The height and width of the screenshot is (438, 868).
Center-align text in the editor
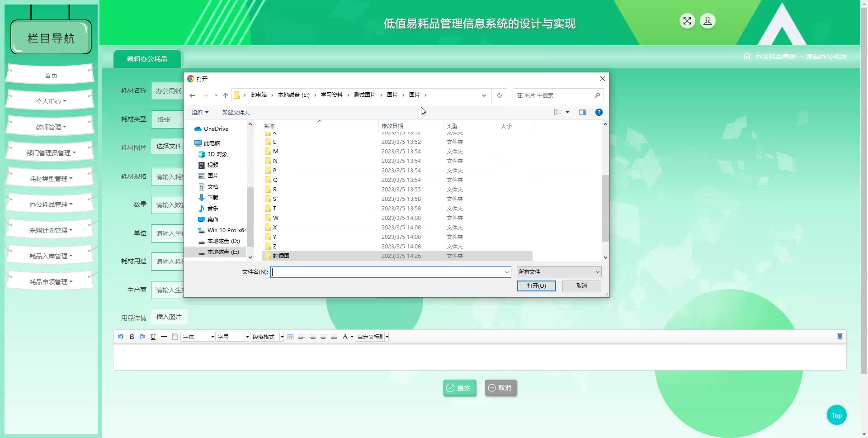coord(323,337)
